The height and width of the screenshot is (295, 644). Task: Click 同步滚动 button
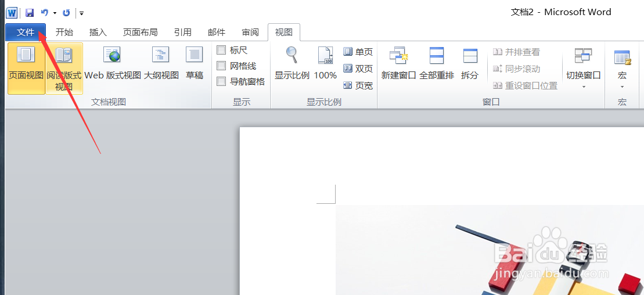click(x=516, y=69)
